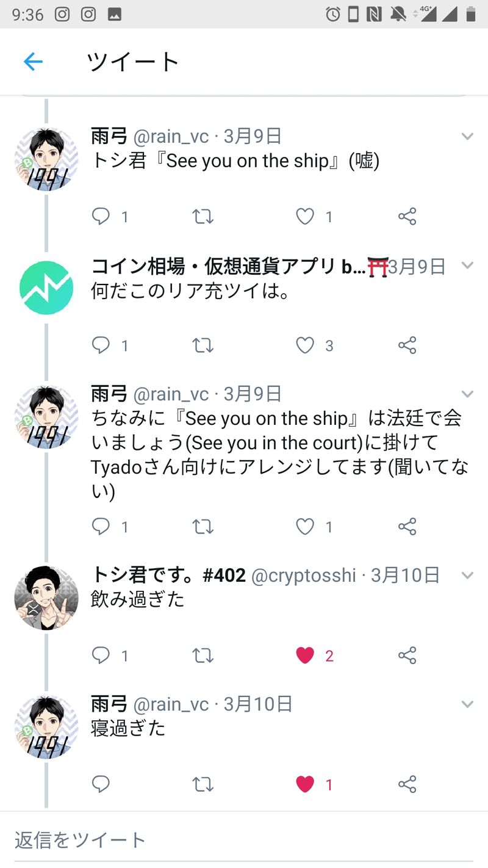Retweet the 何だこのリア充ツイは tweet
Screen dimensions: 488x868
click(203, 345)
